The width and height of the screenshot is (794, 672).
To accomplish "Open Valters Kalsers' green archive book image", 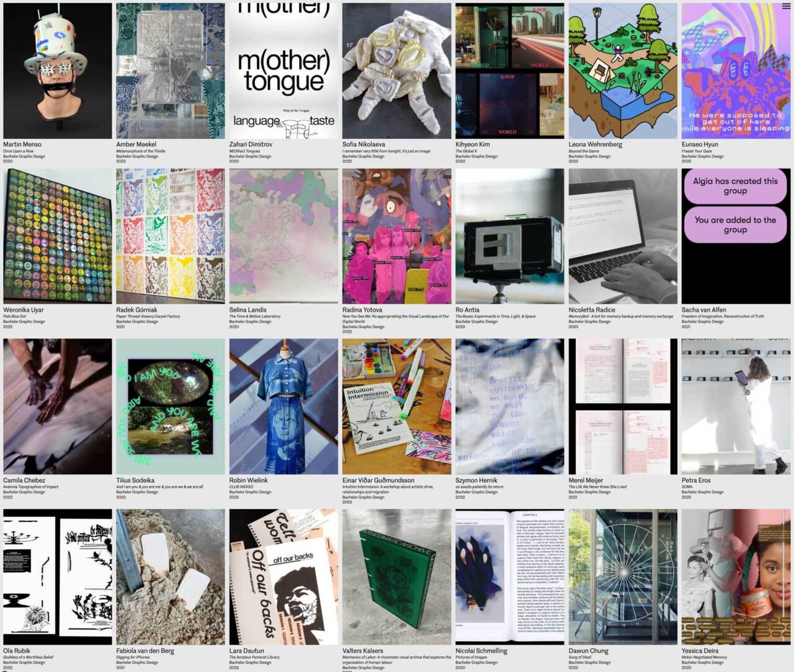I will pos(396,577).
